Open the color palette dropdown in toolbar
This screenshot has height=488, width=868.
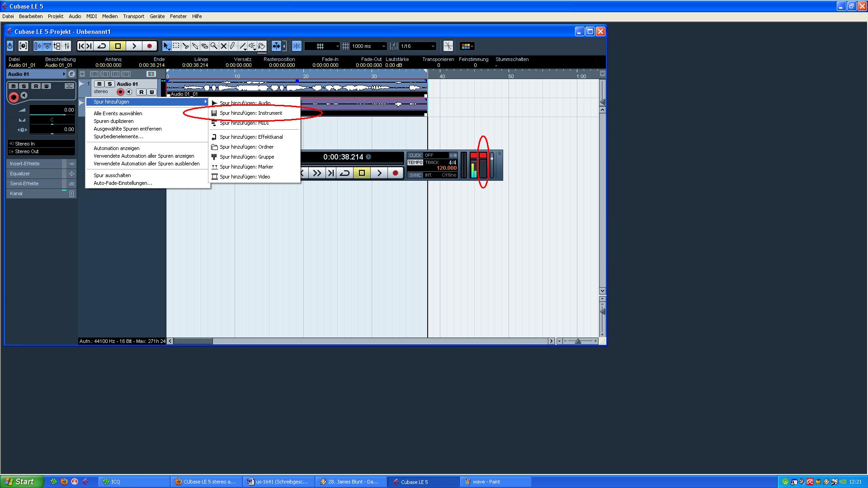click(467, 46)
